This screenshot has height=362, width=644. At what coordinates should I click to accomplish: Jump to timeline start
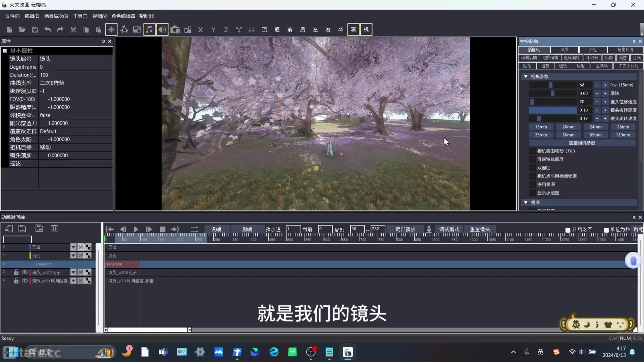110,229
